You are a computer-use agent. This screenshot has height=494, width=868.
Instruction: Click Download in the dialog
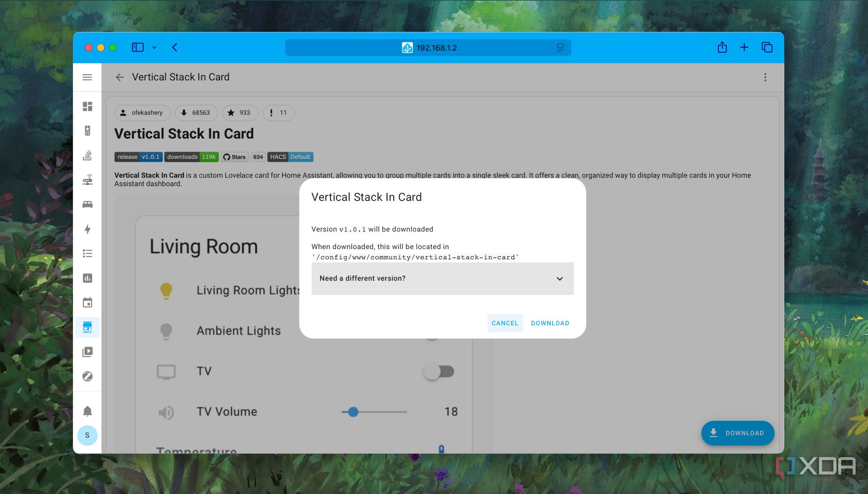pos(550,323)
